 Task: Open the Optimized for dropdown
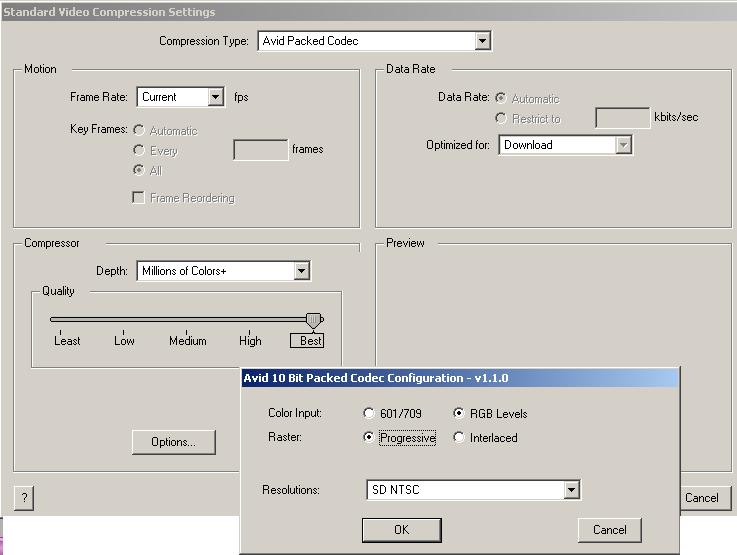coord(565,145)
